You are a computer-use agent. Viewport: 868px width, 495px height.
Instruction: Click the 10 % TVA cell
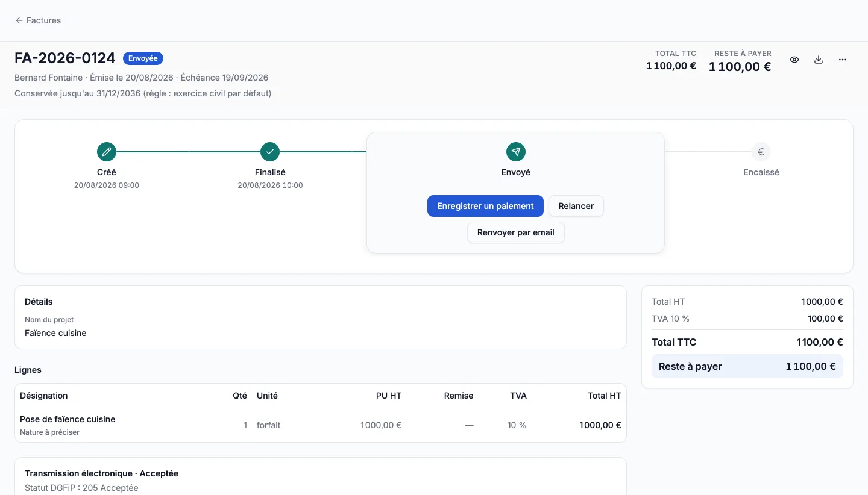(x=517, y=425)
